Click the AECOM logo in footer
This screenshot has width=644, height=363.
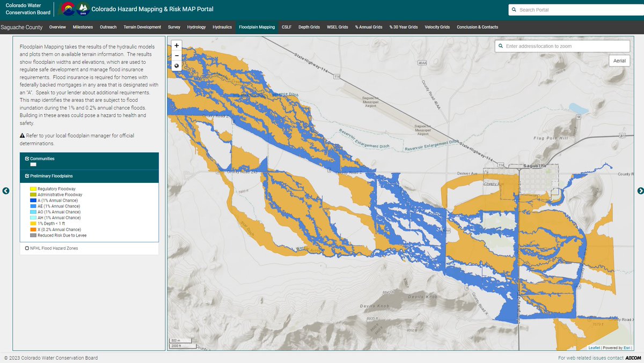[x=633, y=358]
